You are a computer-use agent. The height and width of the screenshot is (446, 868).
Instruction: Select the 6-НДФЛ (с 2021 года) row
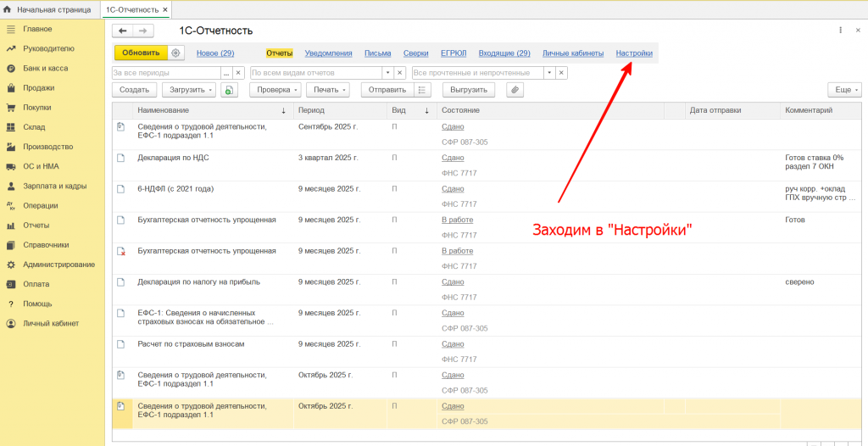click(x=487, y=196)
